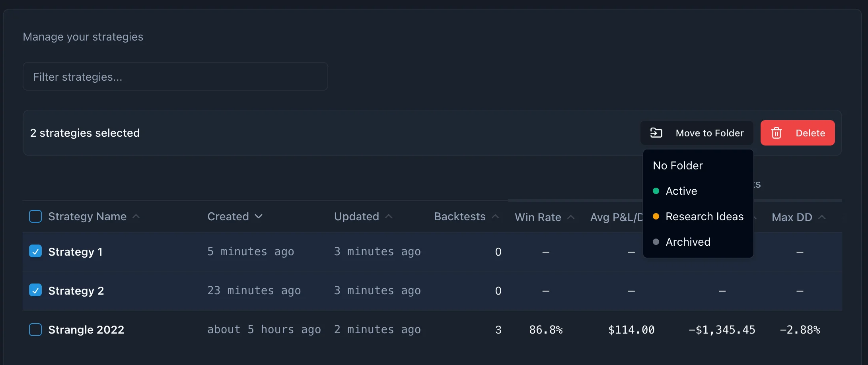Viewport: 868px width, 365px height.
Task: Click the trash can icon
Action: coord(776,133)
